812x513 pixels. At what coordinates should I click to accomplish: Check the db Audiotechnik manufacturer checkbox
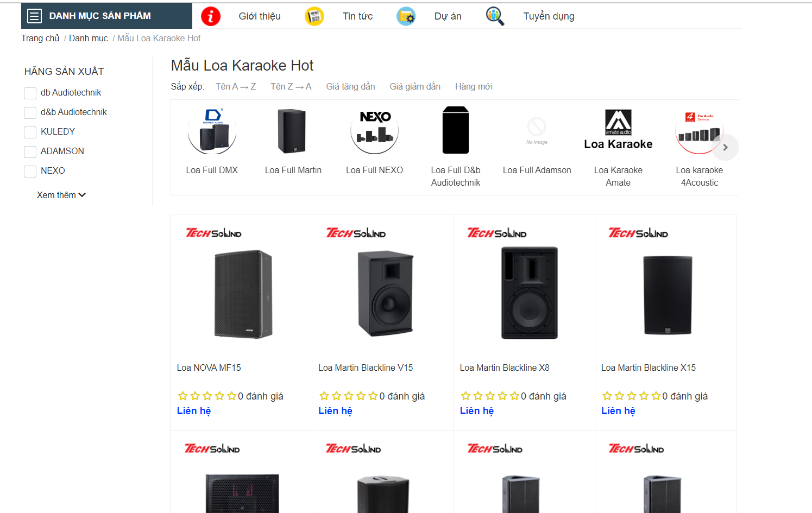pos(30,93)
